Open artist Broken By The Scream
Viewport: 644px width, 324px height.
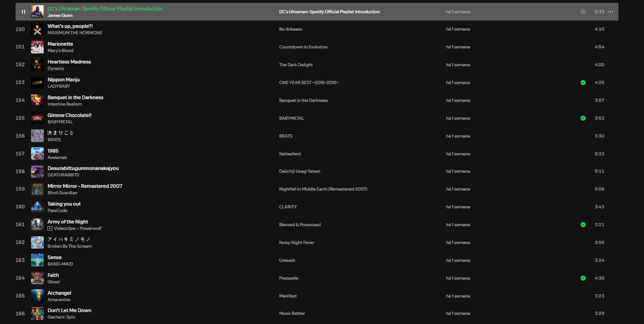(70, 246)
